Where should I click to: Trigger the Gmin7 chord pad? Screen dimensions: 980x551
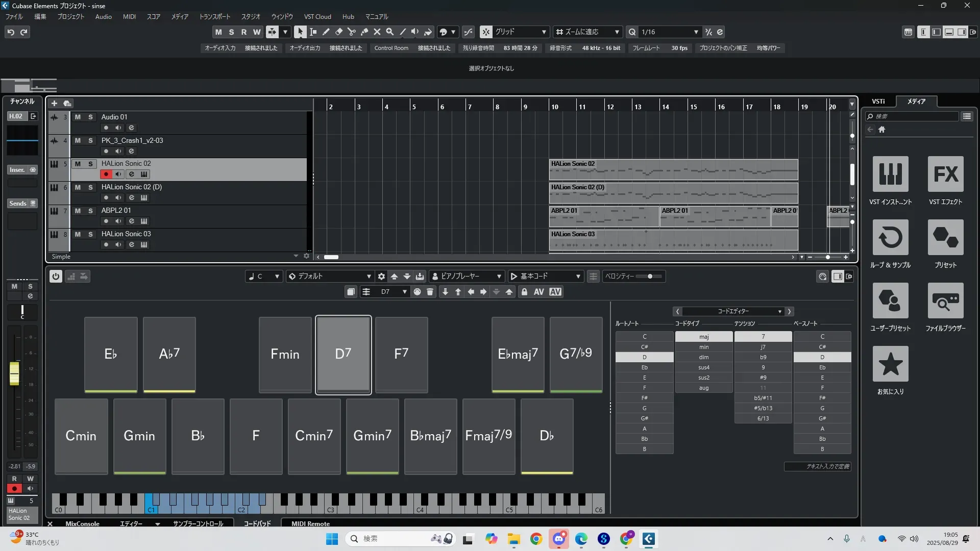point(372,436)
